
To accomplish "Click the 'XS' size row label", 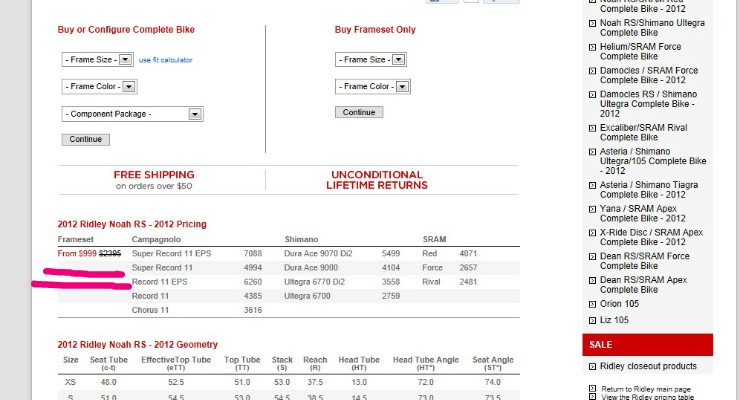I will click(70, 382).
